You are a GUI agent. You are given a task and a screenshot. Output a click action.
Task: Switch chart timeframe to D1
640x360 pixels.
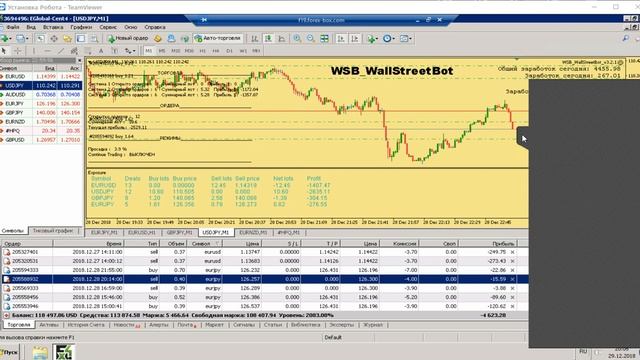[229, 51]
